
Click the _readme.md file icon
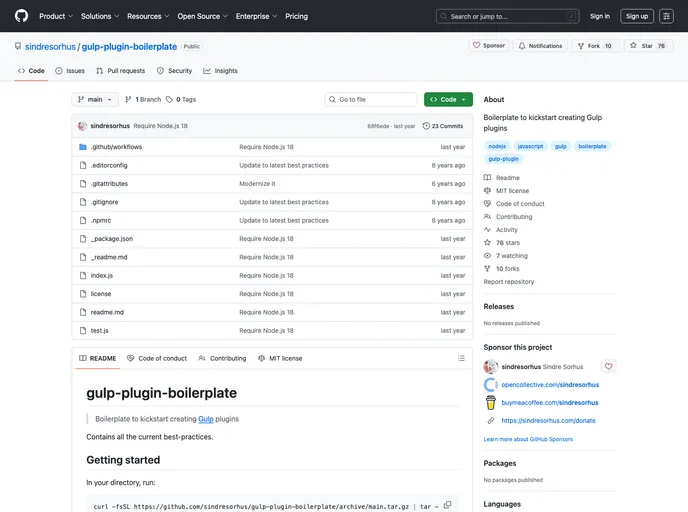pos(82,257)
